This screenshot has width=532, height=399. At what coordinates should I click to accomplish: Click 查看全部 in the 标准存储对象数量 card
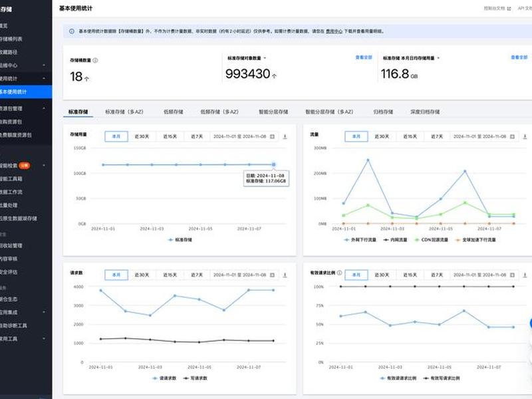tap(364, 57)
